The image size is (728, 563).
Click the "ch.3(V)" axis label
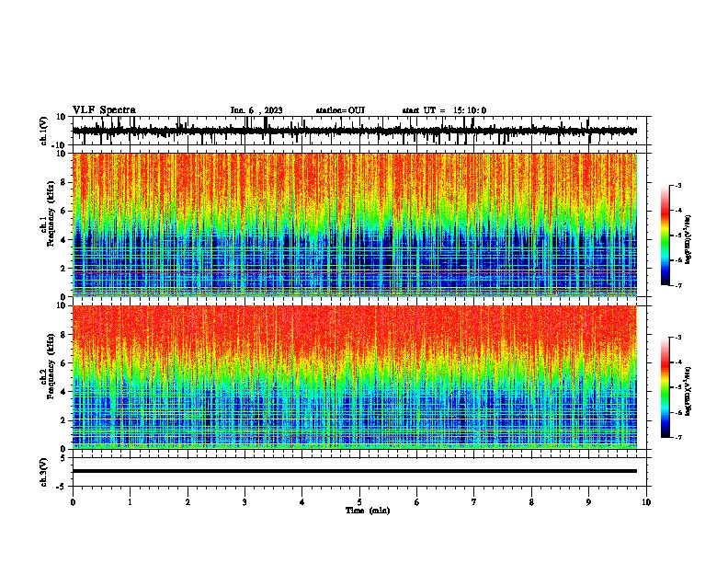point(44,472)
